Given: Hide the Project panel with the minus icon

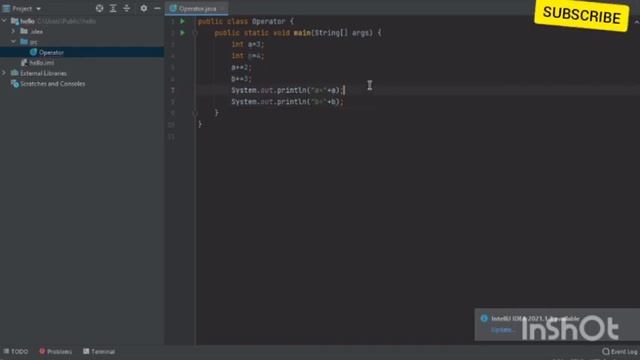Looking at the screenshot, I should [x=157, y=8].
